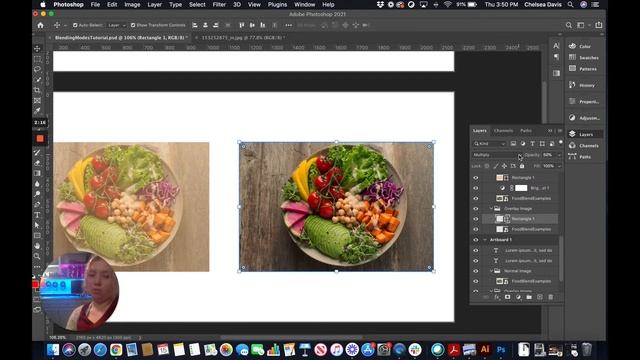Select the Zoom tool
The image size is (640, 360).
37,256
